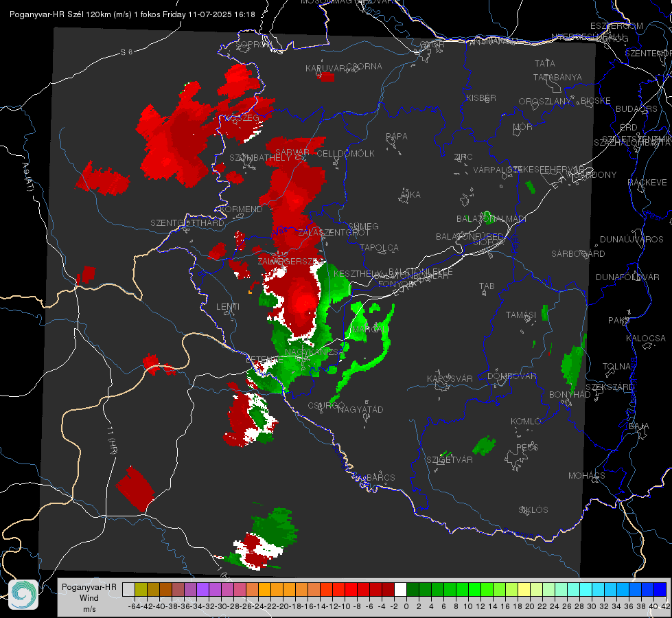672x618 pixels.
Task: Click the TOLNA city label
Action: [616, 367]
